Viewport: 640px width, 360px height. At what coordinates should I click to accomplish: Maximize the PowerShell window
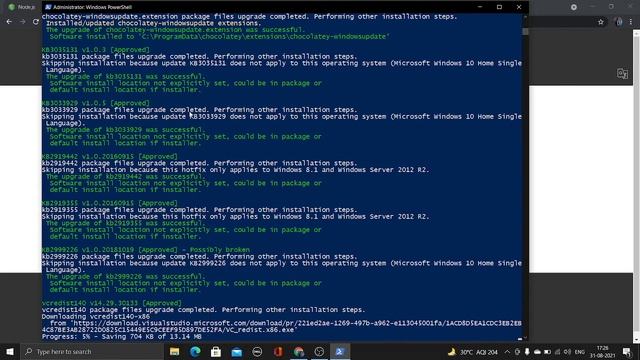499,7
